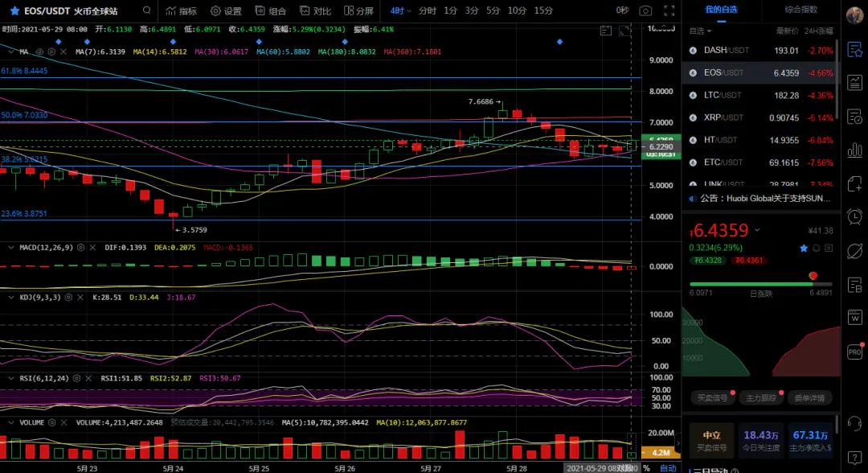Image resolution: width=868 pixels, height=473 pixels.
Task: Sort watchlist by 24H涨幅 column
Action: [x=820, y=31]
